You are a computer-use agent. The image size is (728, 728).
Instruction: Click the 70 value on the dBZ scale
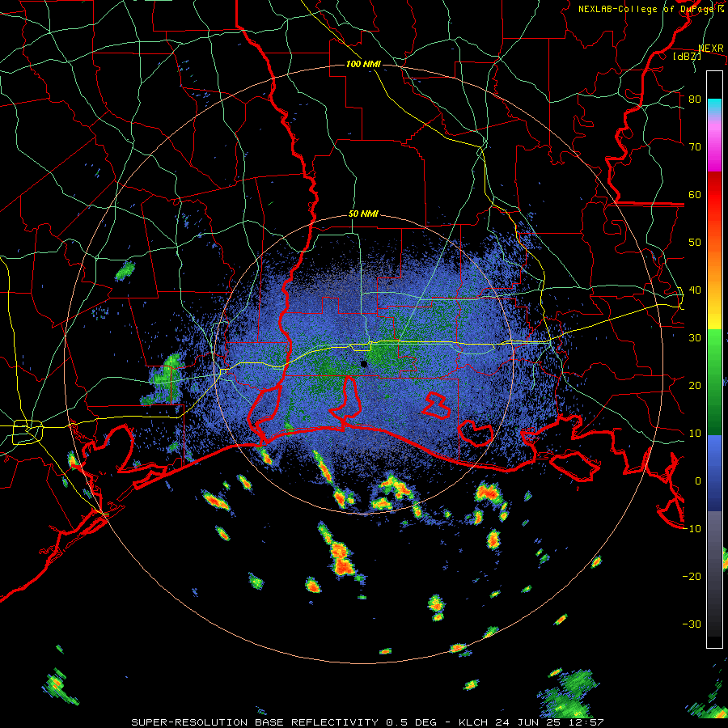point(695,146)
